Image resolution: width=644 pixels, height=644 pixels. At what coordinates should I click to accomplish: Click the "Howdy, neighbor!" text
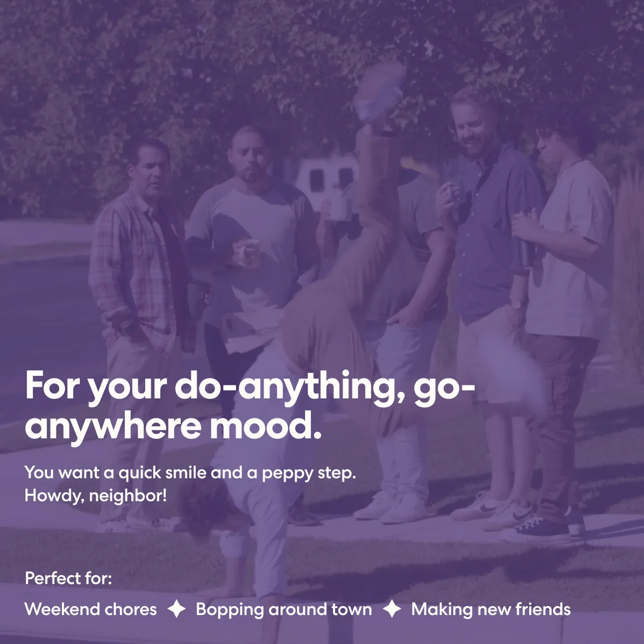tap(96, 496)
